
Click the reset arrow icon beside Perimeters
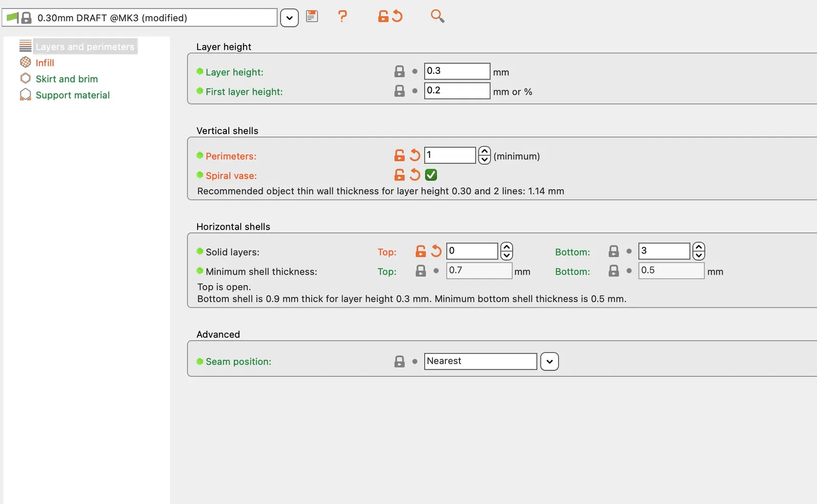(x=415, y=155)
